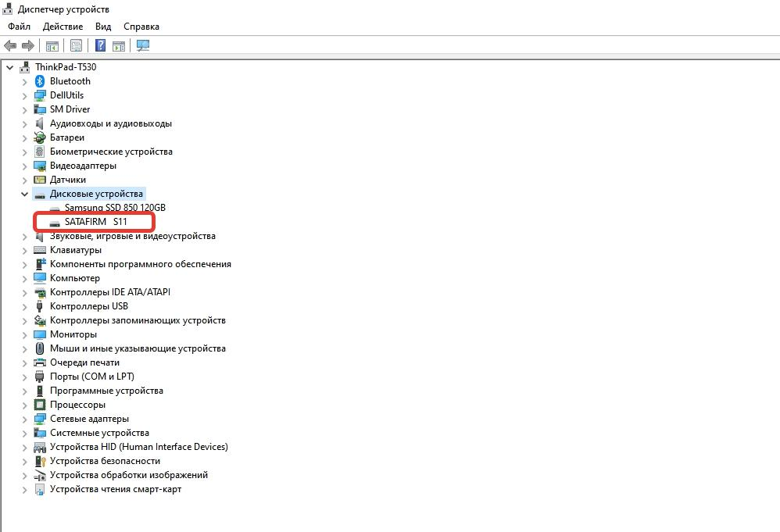Open the Properties toolbar icon

76,46
